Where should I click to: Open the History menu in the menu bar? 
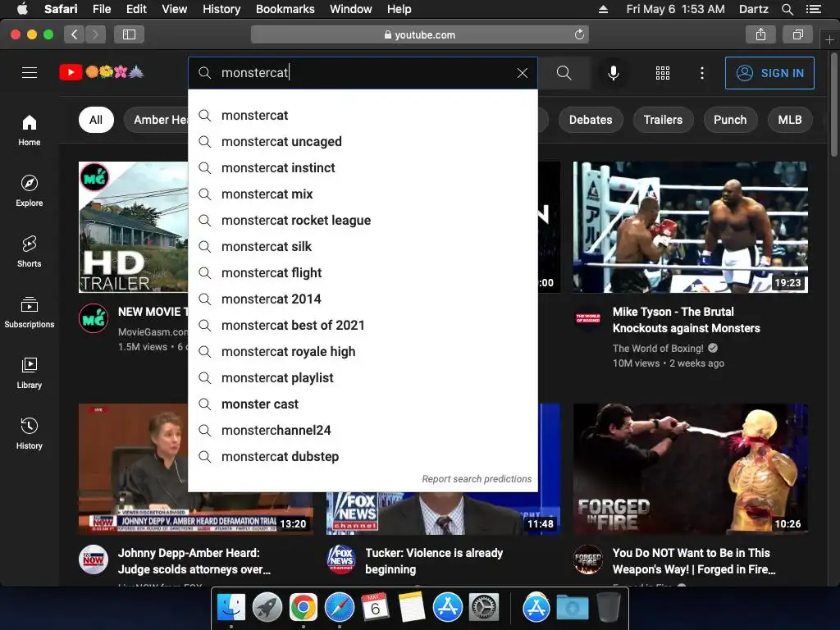click(221, 9)
